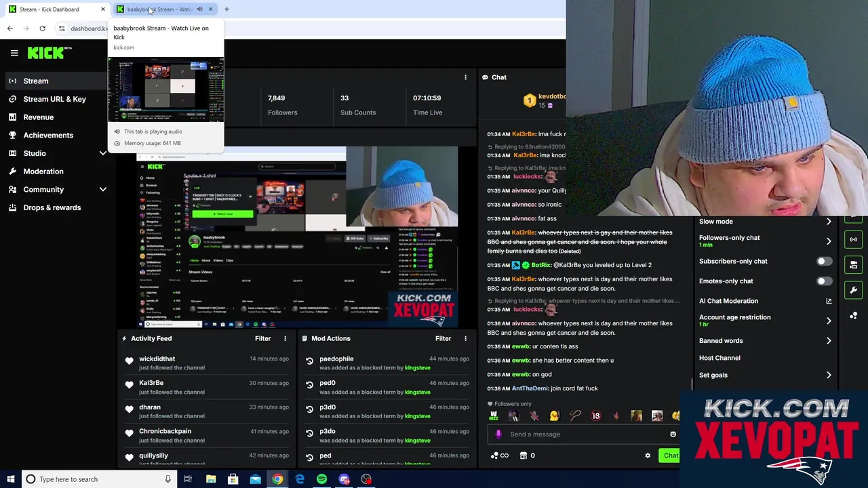The image size is (868, 488).
Task: Go back with the browser back arrow
Action: click(9, 28)
